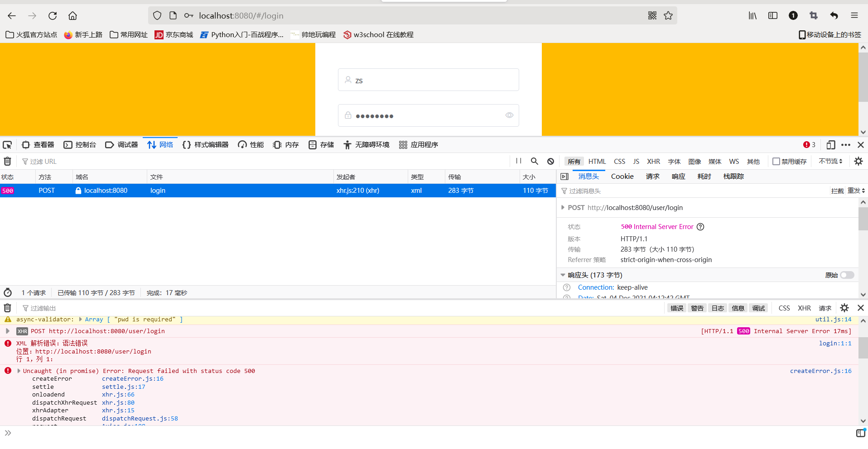Click the red error count badge
The height and width of the screenshot is (449, 868).
pos(809,145)
